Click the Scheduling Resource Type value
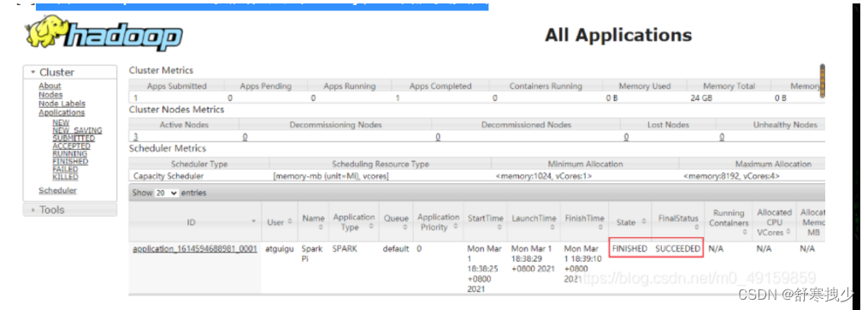 tap(331, 176)
